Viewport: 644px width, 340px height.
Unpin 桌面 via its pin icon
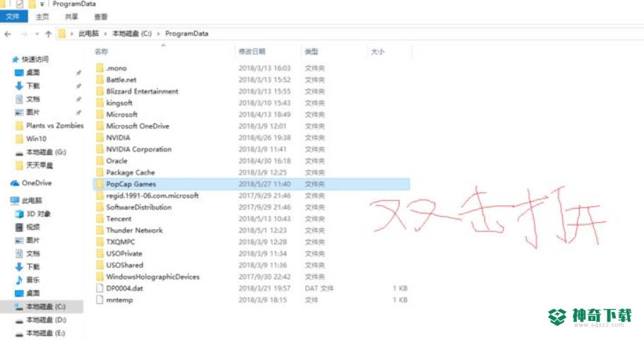pos(78,73)
